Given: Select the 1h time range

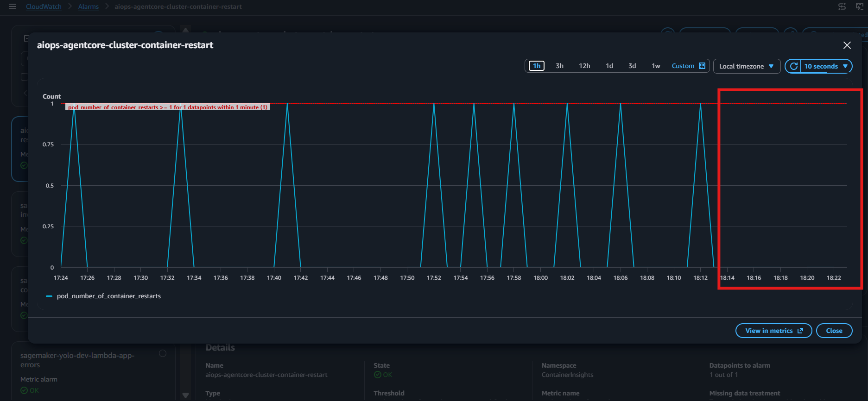Looking at the screenshot, I should point(537,66).
